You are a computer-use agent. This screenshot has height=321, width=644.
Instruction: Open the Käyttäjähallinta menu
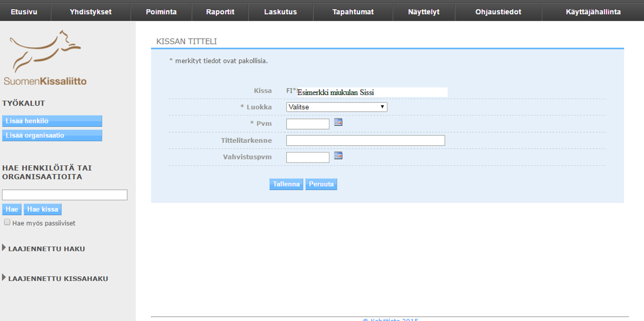coord(593,12)
